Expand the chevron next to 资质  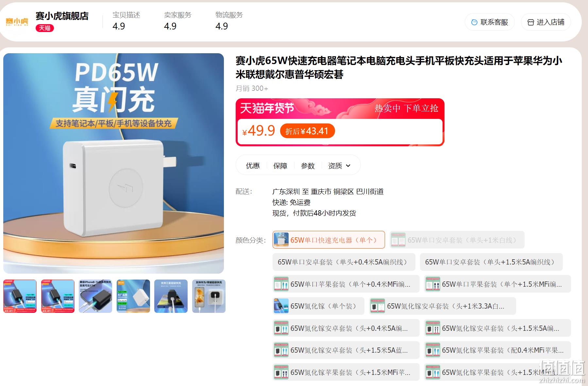(x=348, y=166)
